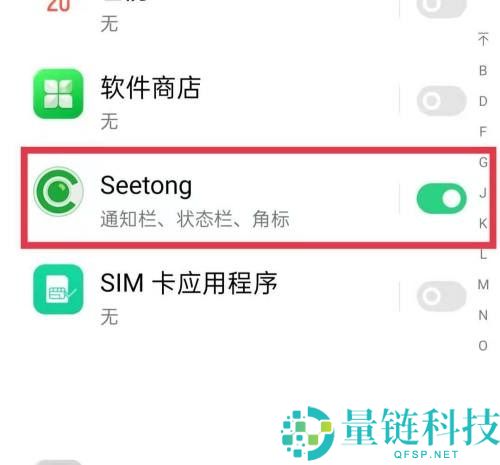
Task: Disable the Seetong notification toggle
Action: 441,198
